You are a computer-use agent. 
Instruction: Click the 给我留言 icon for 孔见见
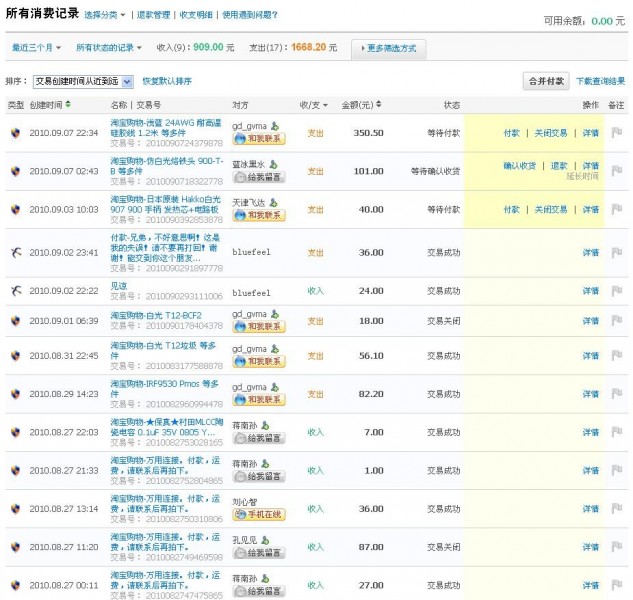tap(258, 554)
